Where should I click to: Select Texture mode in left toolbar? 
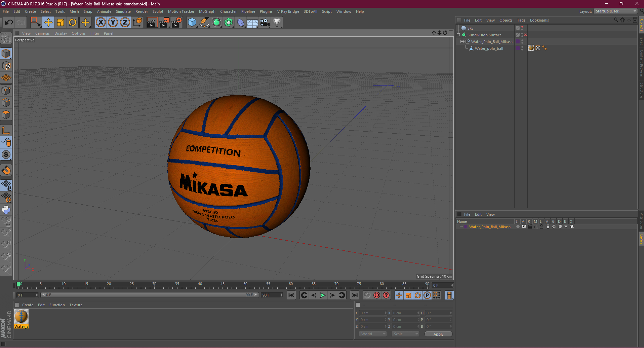point(6,66)
